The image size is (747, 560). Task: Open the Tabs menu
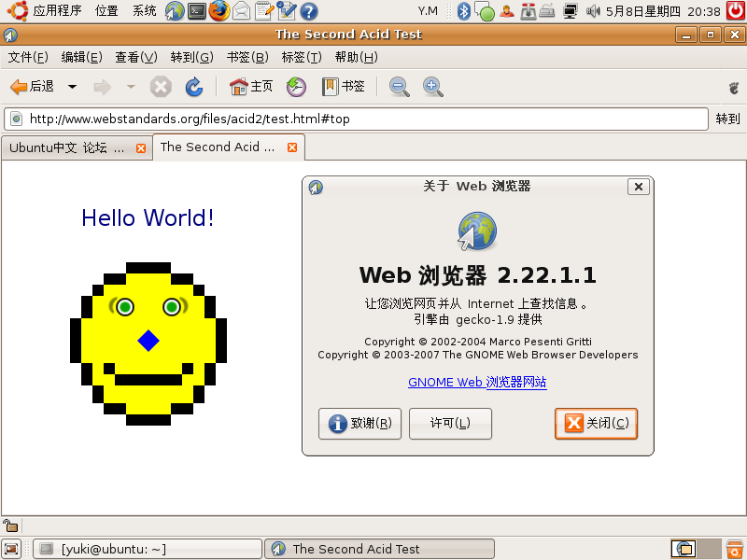coord(302,58)
